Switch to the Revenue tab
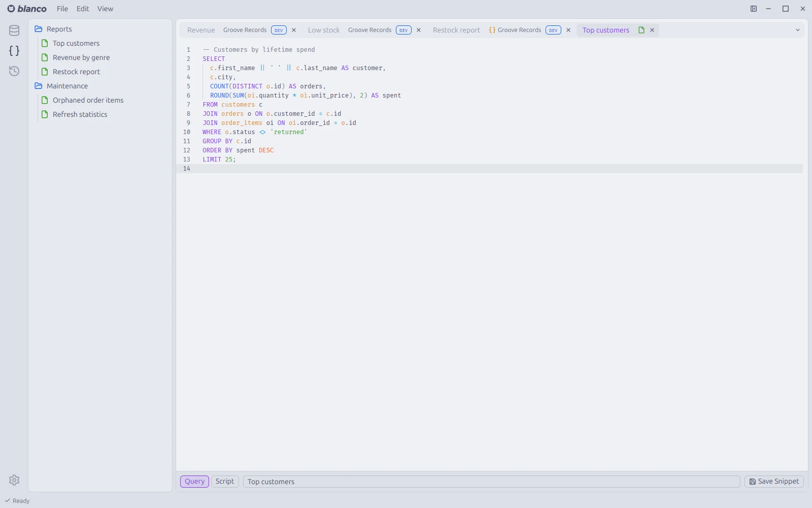Image resolution: width=812 pixels, height=508 pixels. pyautogui.click(x=201, y=30)
